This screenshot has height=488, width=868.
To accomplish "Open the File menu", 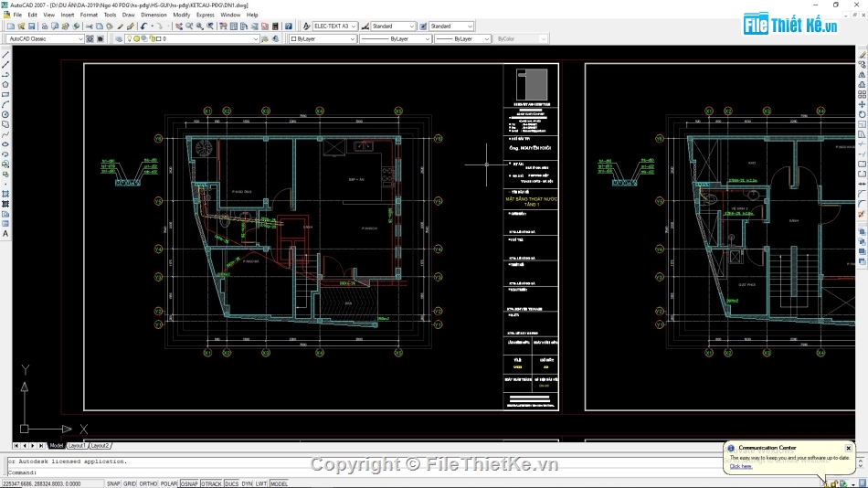I will (17, 15).
